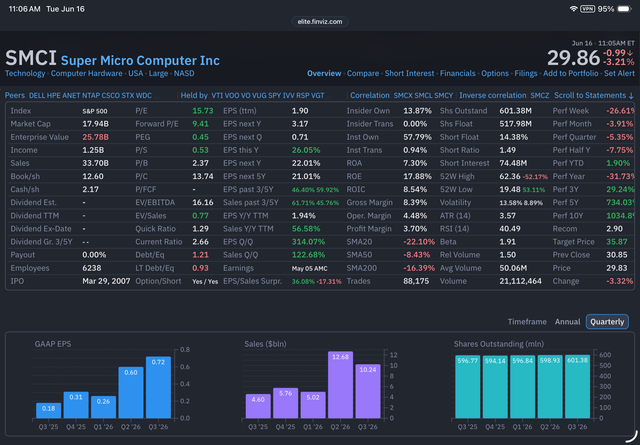
Task: Click the Super Micro Computer Inc name
Action: click(x=140, y=60)
